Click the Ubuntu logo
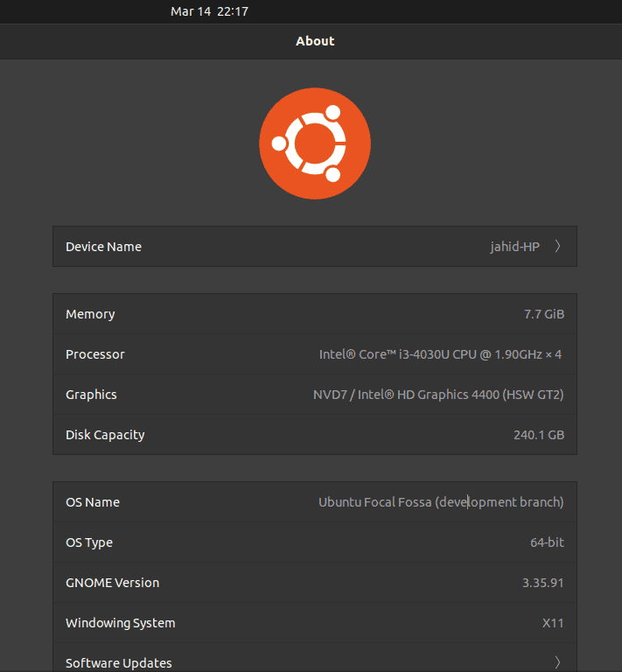622x672 pixels. 315,143
